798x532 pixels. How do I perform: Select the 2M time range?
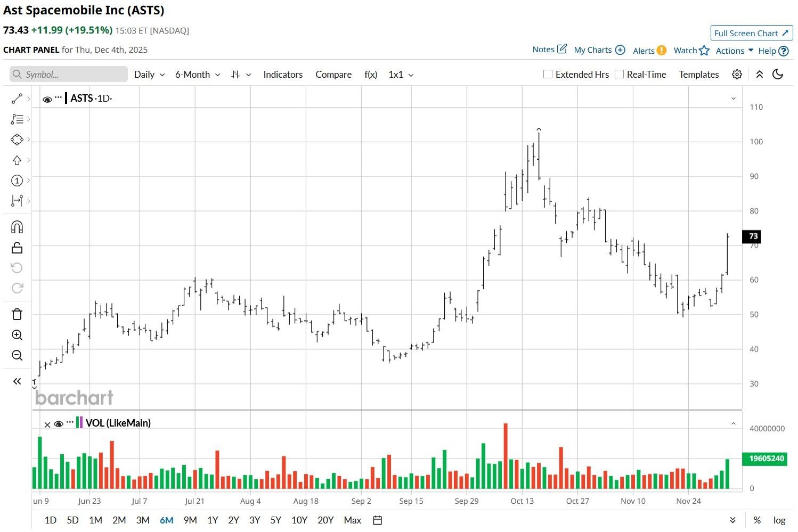[x=119, y=520]
